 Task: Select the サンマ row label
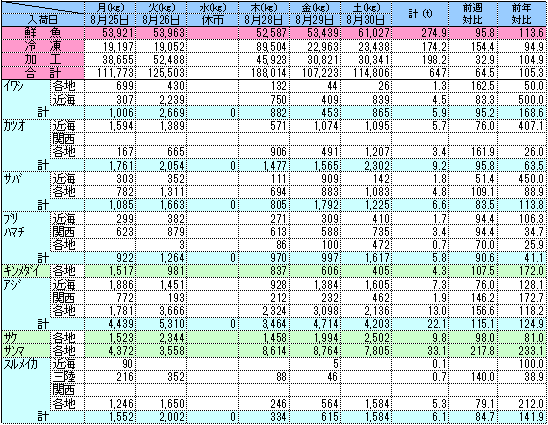[15, 351]
